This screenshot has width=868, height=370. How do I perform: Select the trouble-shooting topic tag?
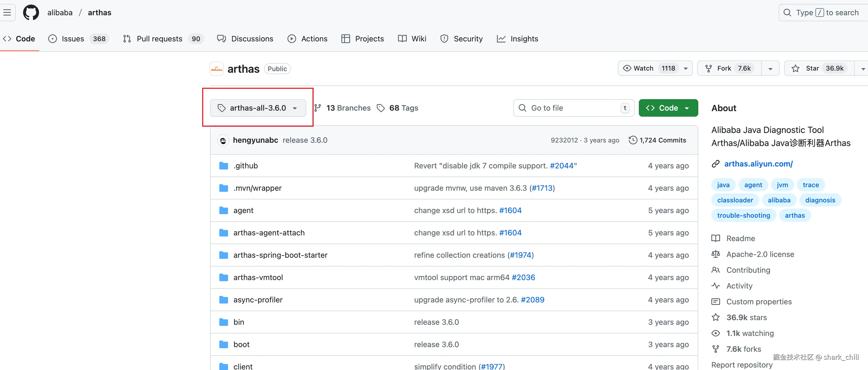pyautogui.click(x=743, y=215)
